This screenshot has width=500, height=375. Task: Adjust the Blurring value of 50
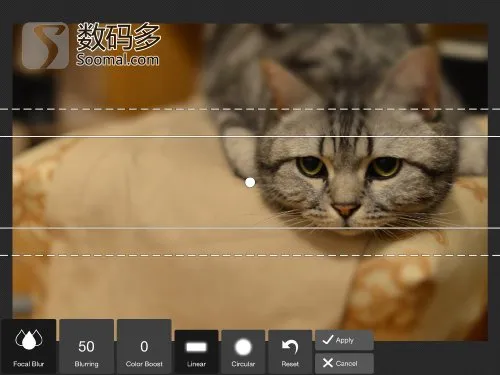tap(87, 347)
